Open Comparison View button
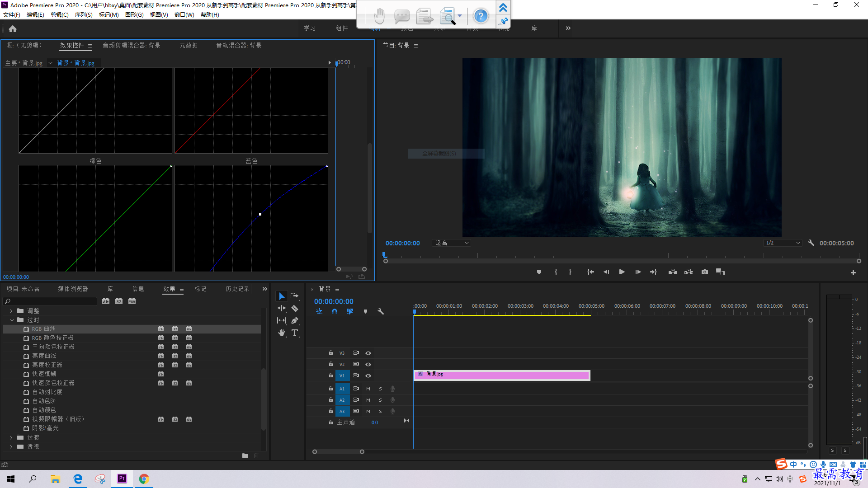This screenshot has height=488, width=868. coord(720,272)
